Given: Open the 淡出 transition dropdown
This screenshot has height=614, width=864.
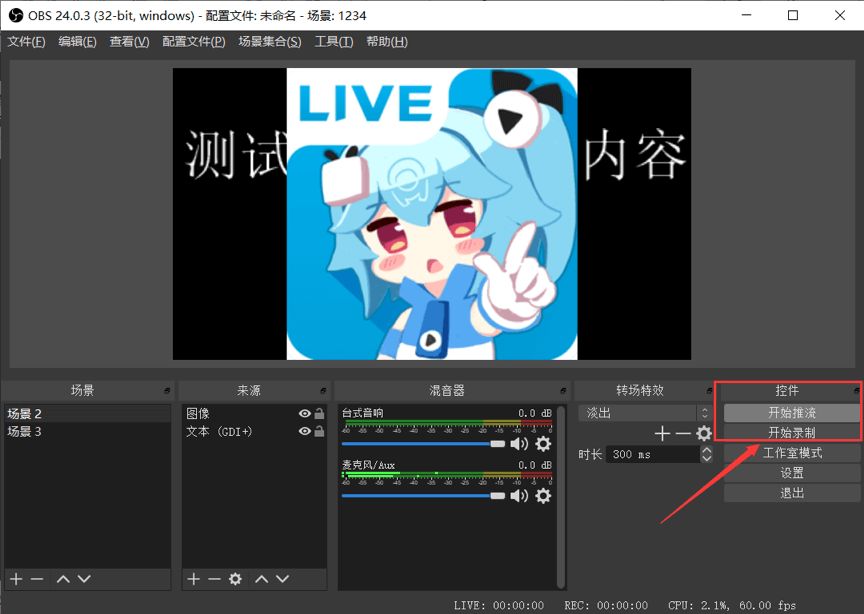Looking at the screenshot, I should (x=645, y=413).
